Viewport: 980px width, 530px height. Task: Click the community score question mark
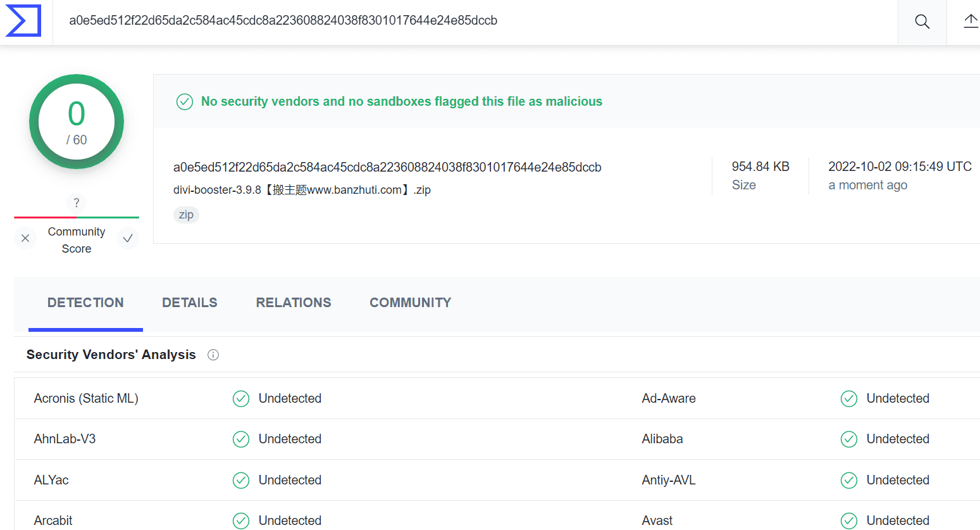tap(77, 203)
